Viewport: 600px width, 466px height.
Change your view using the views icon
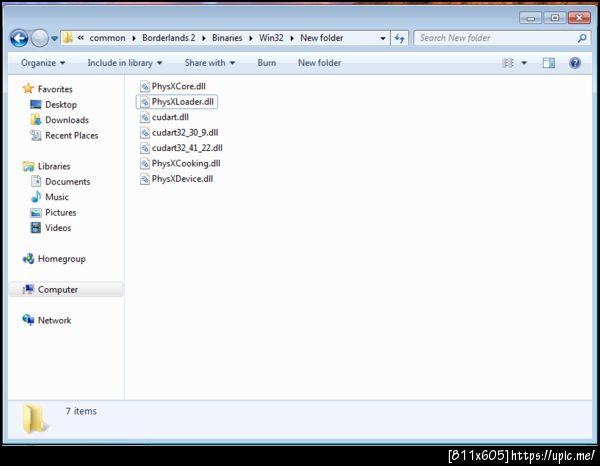coord(508,63)
